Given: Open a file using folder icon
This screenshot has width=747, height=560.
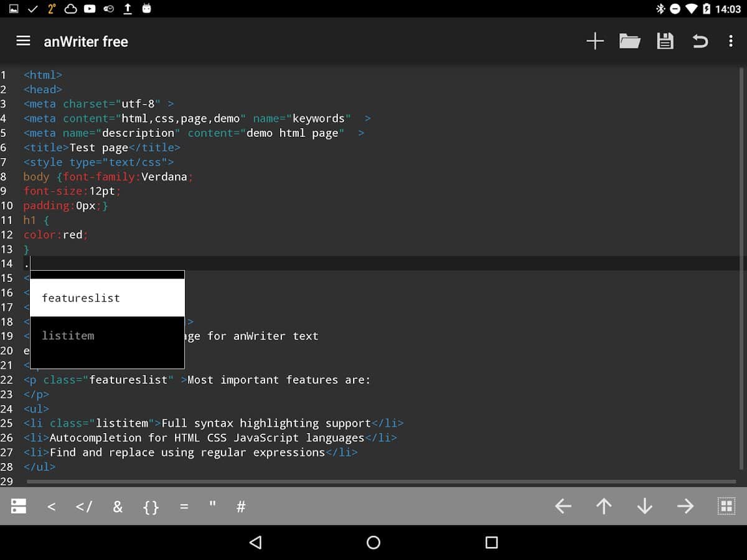Looking at the screenshot, I should pyautogui.click(x=629, y=42).
